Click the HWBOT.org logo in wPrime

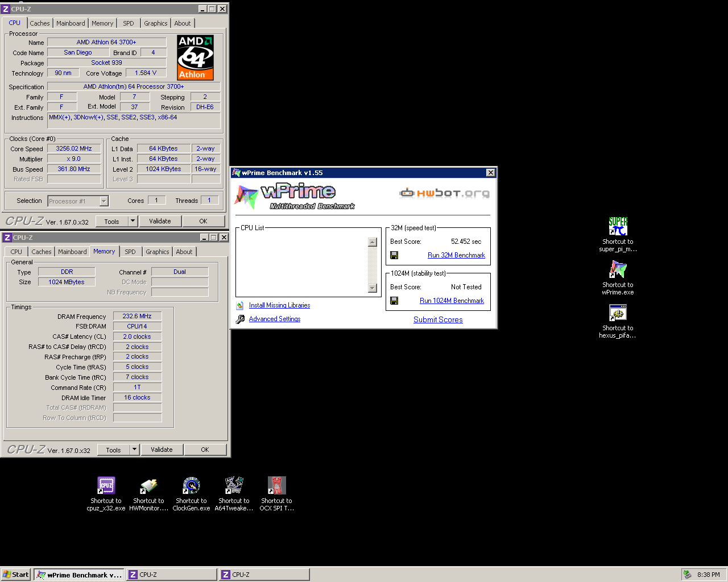(444, 193)
